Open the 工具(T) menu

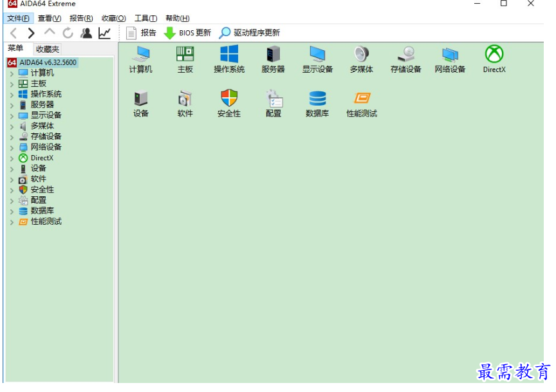(145, 18)
